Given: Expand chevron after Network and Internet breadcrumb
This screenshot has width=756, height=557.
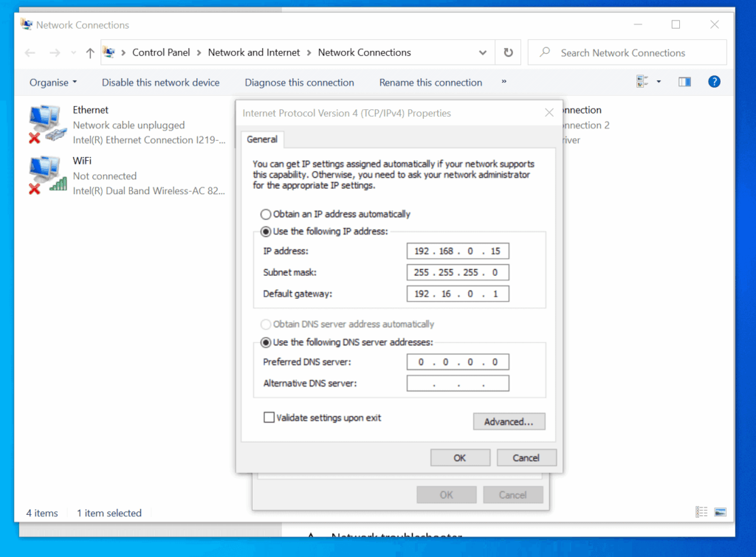Looking at the screenshot, I should click(309, 53).
